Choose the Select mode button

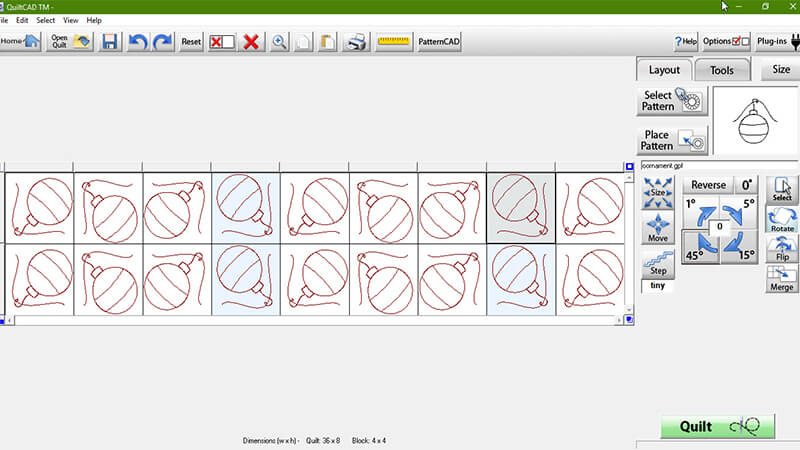(x=782, y=189)
